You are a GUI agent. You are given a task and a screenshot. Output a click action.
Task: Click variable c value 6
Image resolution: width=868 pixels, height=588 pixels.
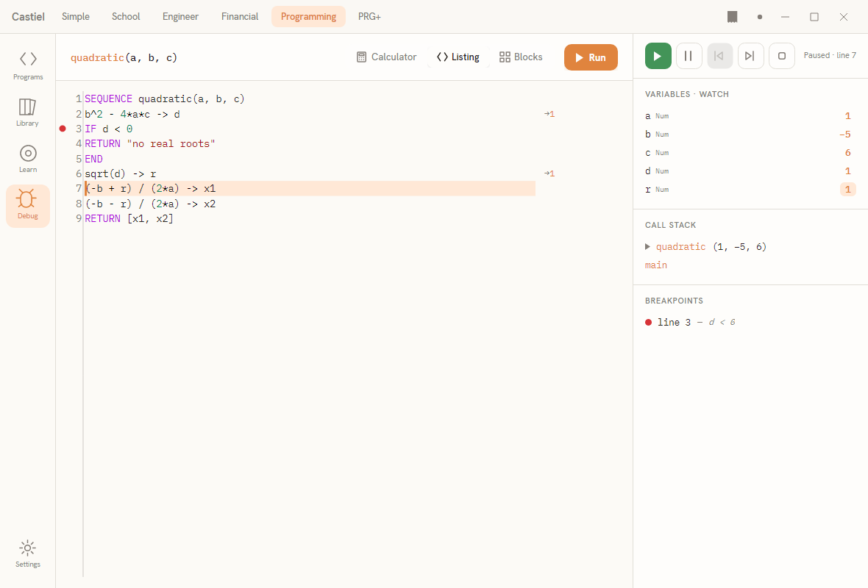(847, 153)
